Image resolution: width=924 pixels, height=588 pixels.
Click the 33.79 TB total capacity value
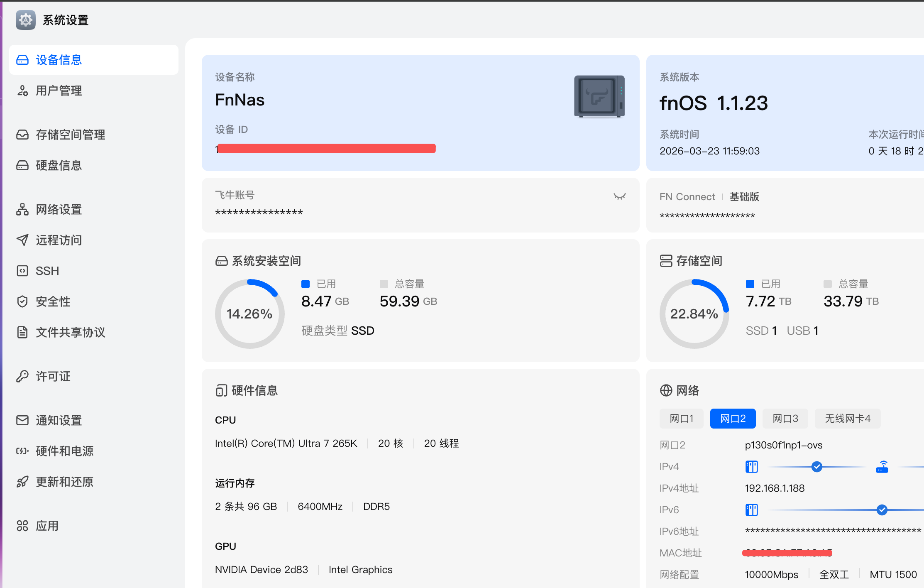click(851, 301)
